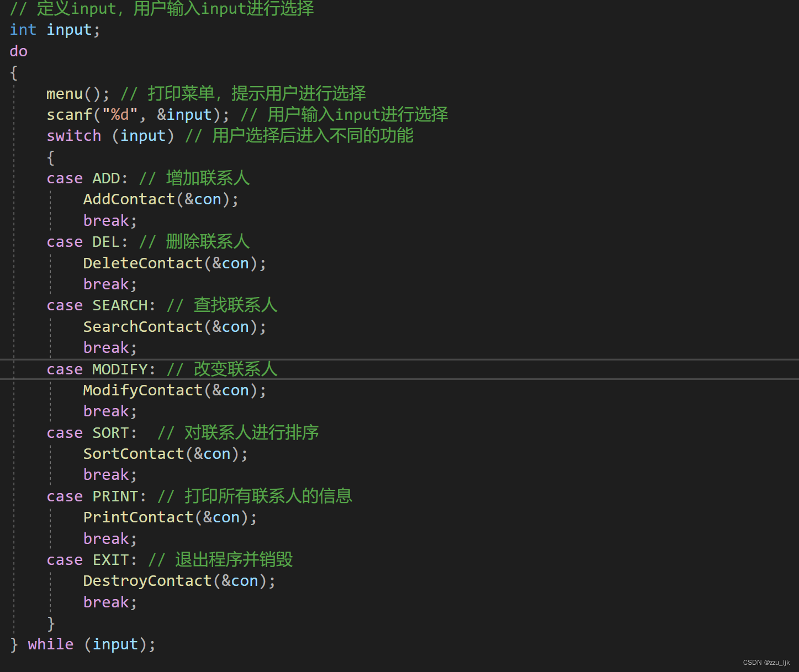Image resolution: width=799 pixels, height=672 pixels.
Task: Click the 'scanf' function call
Action: tap(70, 115)
